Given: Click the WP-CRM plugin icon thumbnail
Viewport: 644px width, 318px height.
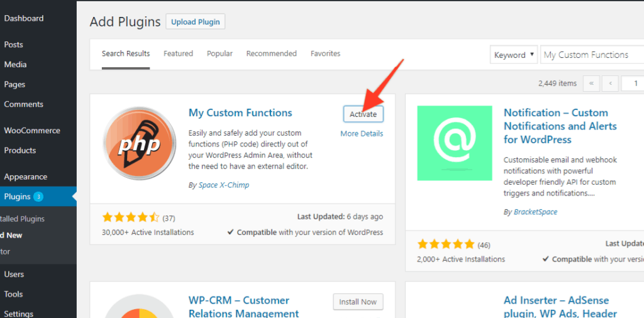Looking at the screenshot, I should click(139, 307).
